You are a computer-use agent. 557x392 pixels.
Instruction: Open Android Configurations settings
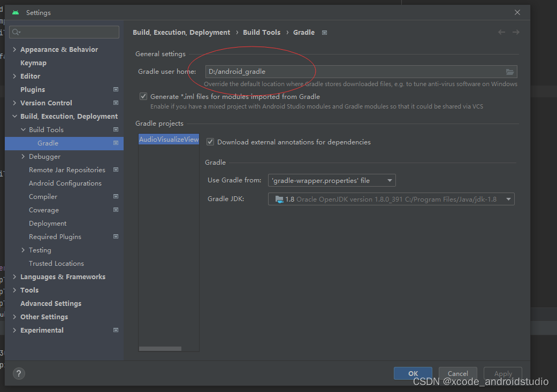click(x=65, y=183)
